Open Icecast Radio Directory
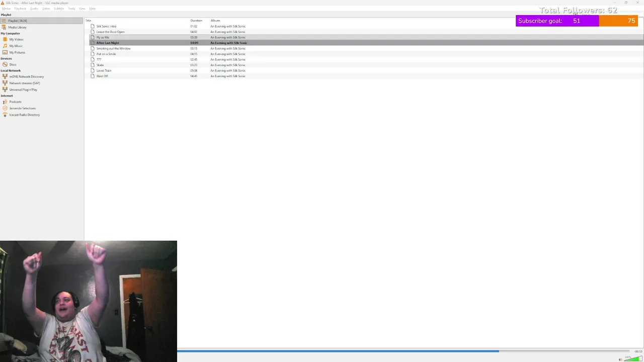This screenshot has width=644, height=362. point(24,115)
